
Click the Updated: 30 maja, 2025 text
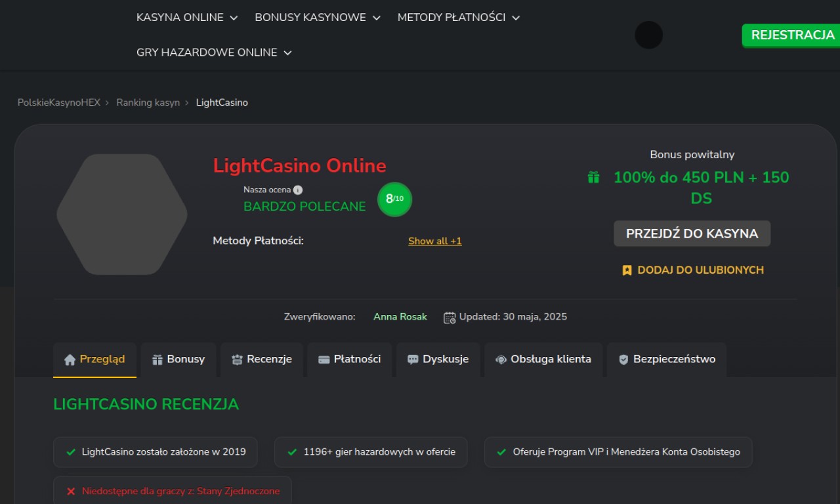click(513, 317)
